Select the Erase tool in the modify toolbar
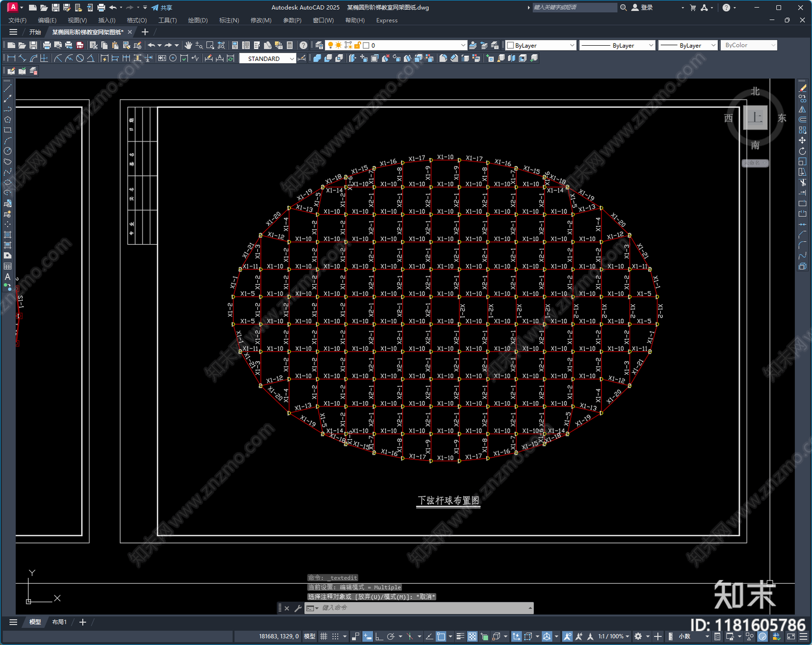The image size is (812, 645). tap(802, 88)
